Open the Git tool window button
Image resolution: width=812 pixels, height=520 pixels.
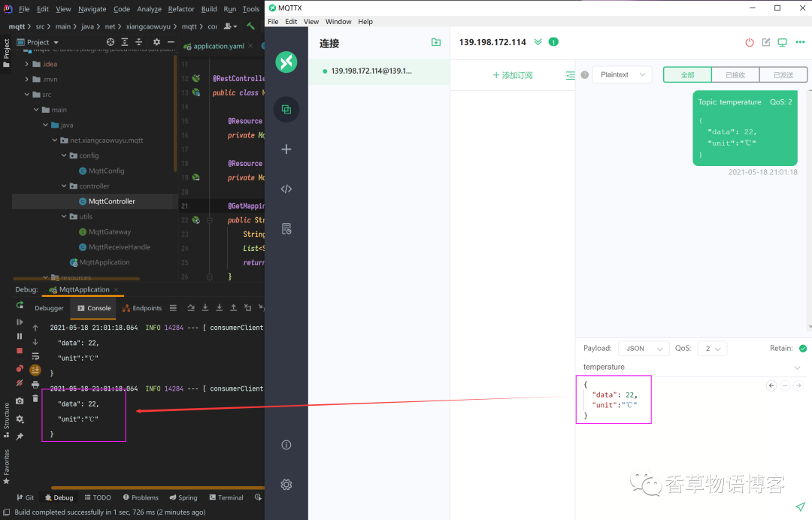(26, 497)
